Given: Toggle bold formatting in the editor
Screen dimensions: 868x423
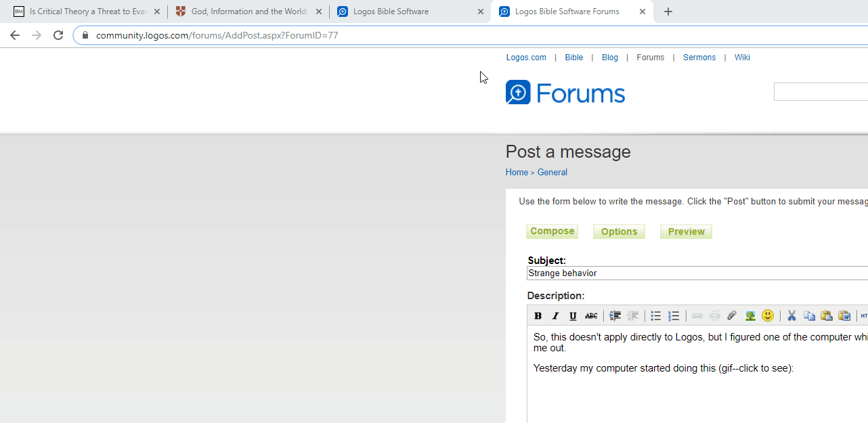Looking at the screenshot, I should tap(538, 316).
